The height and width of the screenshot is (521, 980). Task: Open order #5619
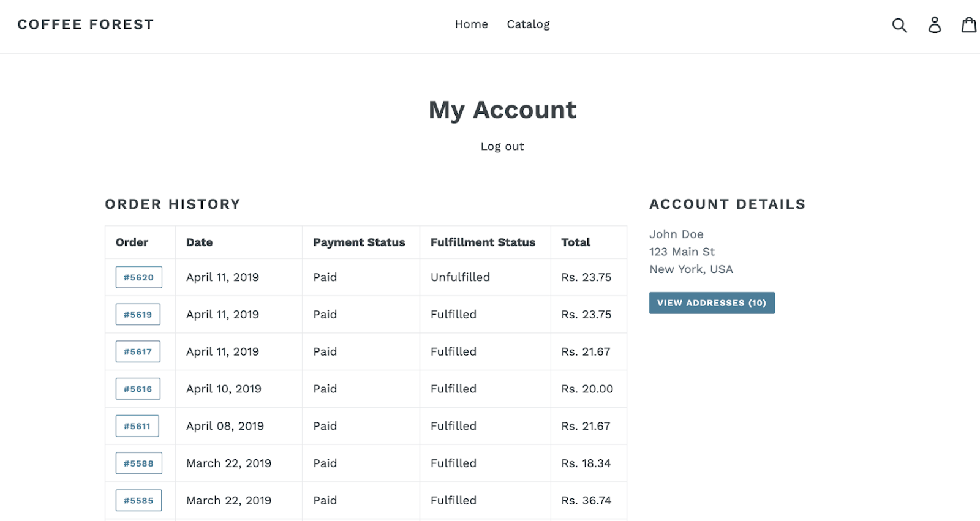pyautogui.click(x=138, y=315)
